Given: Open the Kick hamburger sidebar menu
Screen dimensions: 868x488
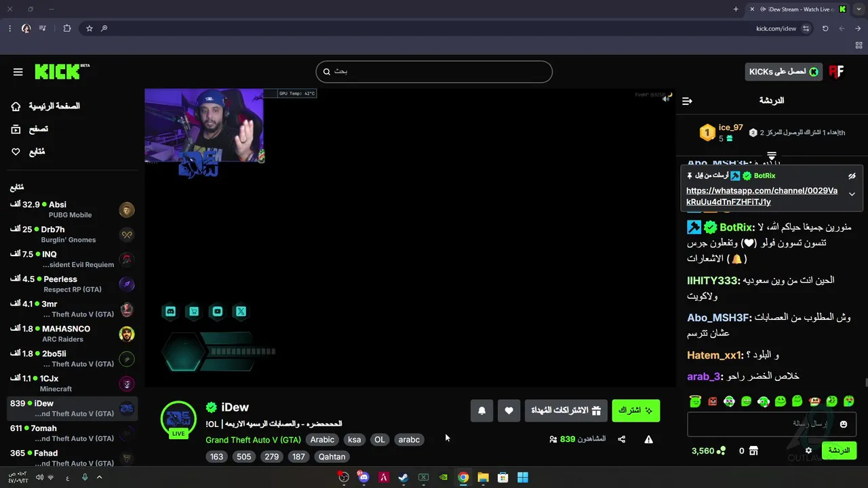Looking at the screenshot, I should (x=18, y=72).
